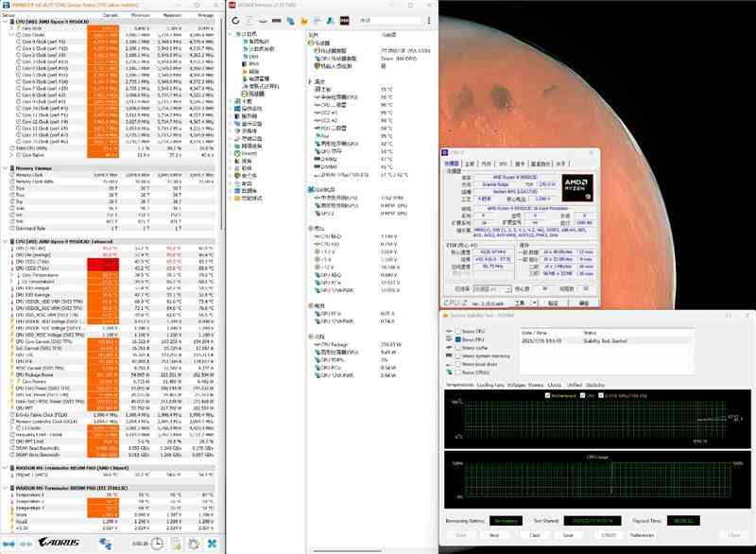Click the Windows Start button
756x554 pixels.
point(9,543)
